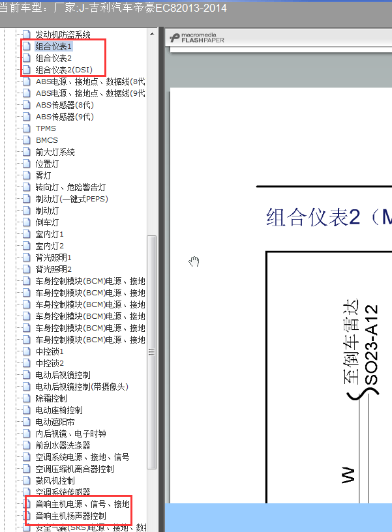Open the 发动机防盗系统 tree entry
The width and height of the screenshot is (392, 532).
tap(63, 35)
